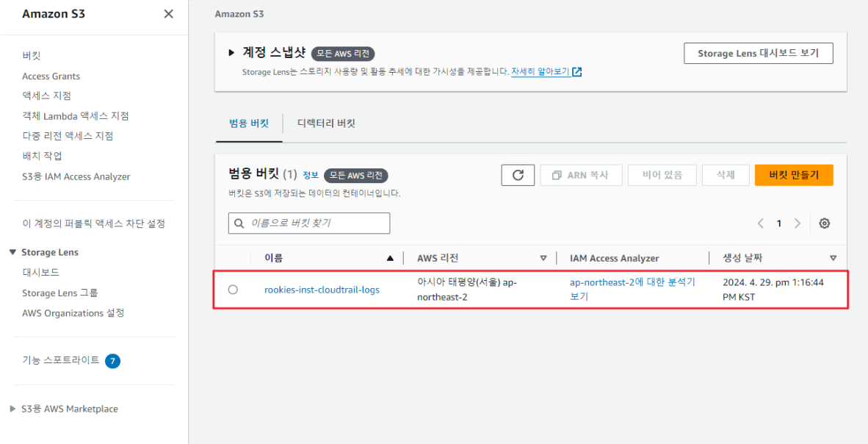Viewport: 868px width, 444px height.
Task: Open 객체 Lambda 액세스 지점 sidebar item
Action: pos(76,116)
